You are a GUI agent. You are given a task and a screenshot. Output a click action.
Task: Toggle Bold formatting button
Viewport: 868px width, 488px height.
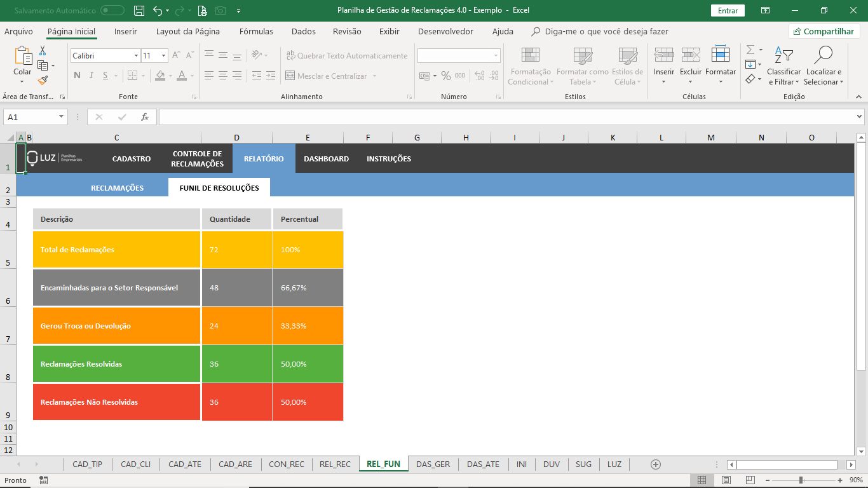(x=77, y=76)
